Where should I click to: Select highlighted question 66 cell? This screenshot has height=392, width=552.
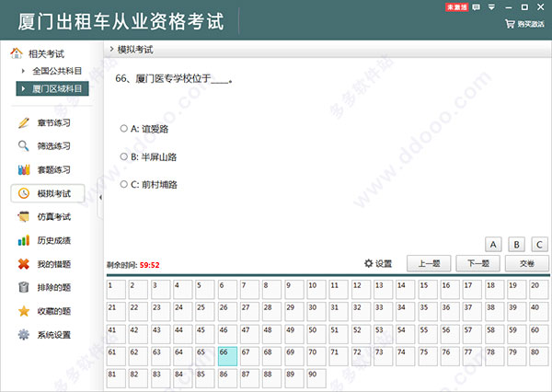(x=227, y=356)
